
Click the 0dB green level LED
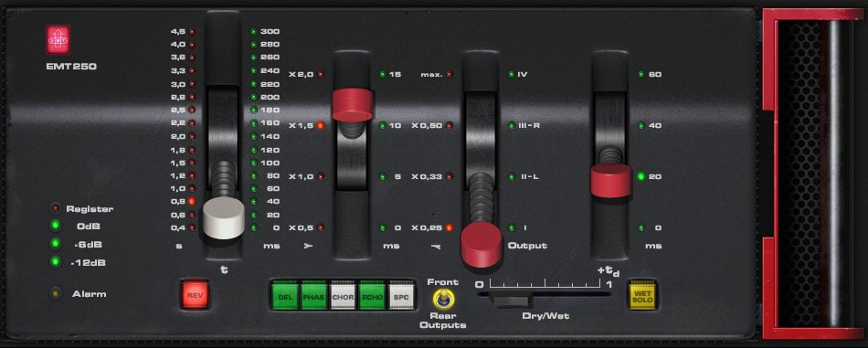tap(56, 226)
